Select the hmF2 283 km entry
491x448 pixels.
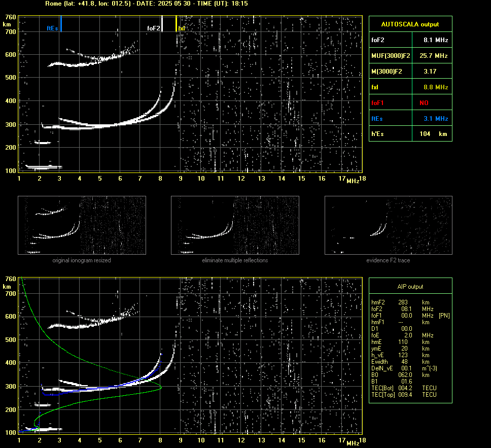tap(400, 302)
